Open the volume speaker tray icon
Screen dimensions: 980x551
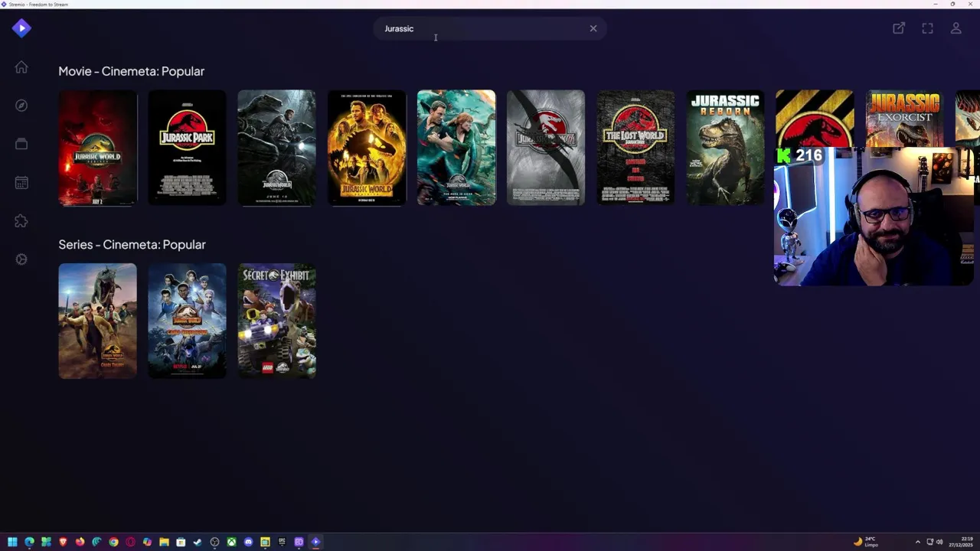click(939, 542)
